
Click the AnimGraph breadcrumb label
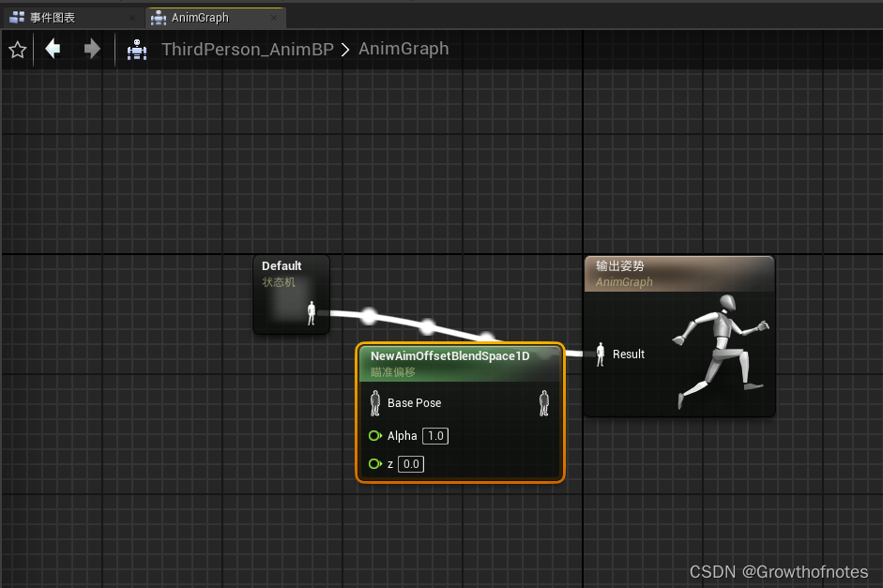403,49
